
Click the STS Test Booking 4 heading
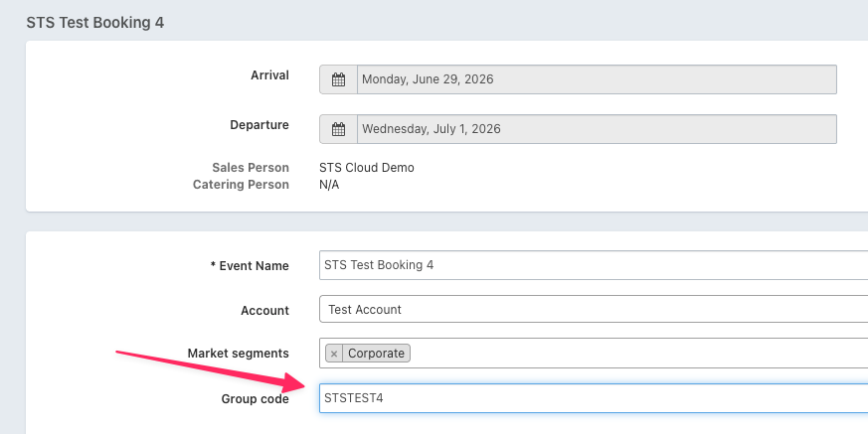click(x=95, y=22)
